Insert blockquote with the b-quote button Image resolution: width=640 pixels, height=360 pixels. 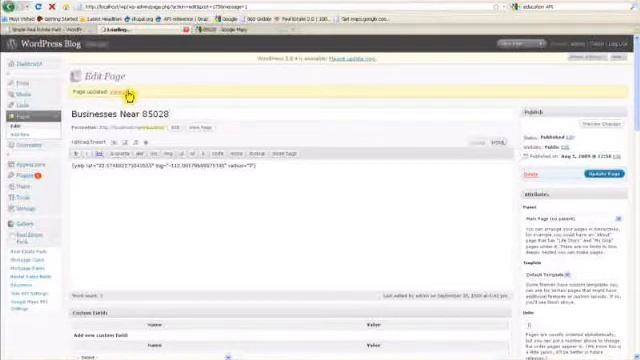120,154
